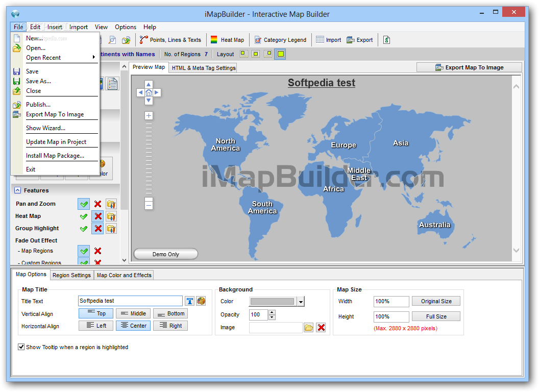Viewport: 539px width, 392px height.
Task: Click the map Width input field
Action: (x=391, y=301)
